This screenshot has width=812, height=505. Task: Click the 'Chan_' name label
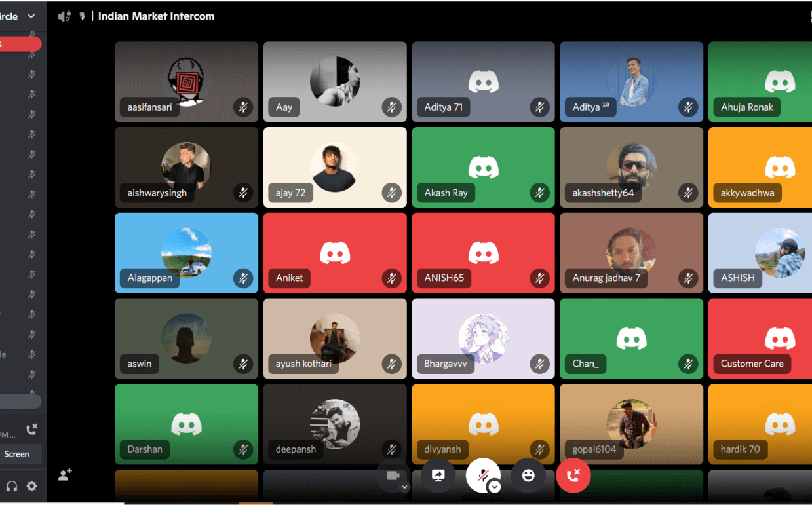[585, 364]
